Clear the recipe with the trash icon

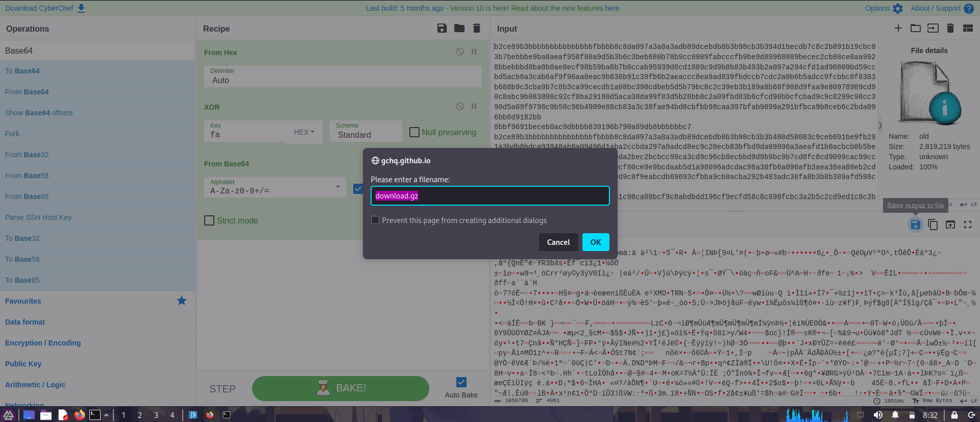(x=477, y=29)
